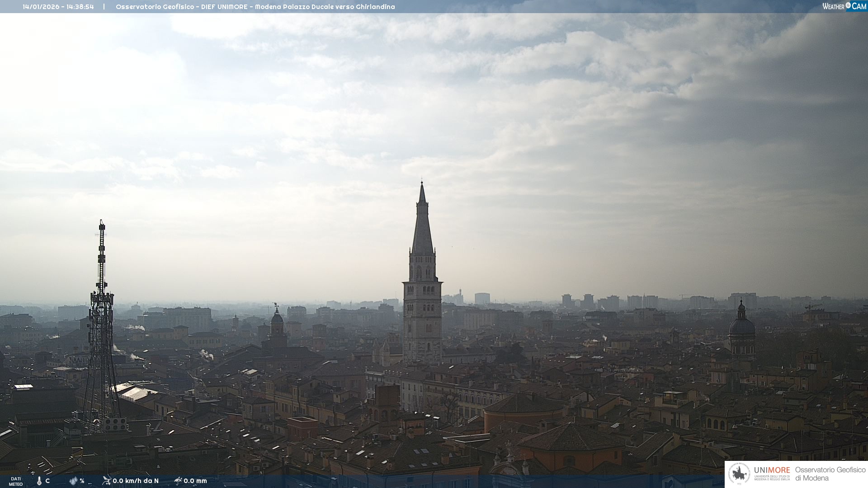Click the timestamp 14/01/2026 - 14:38:54

click(58, 7)
